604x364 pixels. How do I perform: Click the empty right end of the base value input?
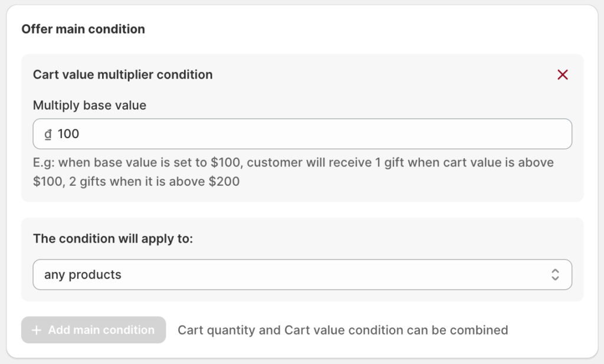(531, 135)
